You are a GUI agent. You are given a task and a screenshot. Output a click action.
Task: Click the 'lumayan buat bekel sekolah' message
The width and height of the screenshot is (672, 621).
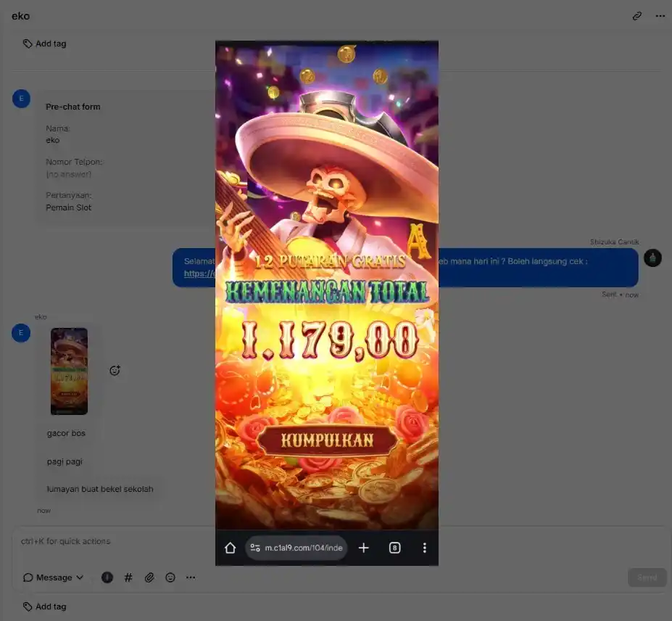(x=100, y=490)
